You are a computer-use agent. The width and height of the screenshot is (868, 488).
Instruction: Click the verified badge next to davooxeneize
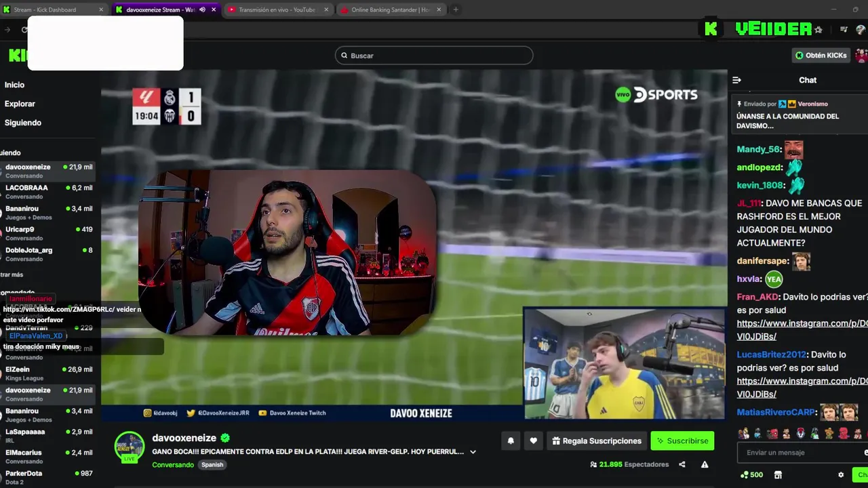click(225, 439)
